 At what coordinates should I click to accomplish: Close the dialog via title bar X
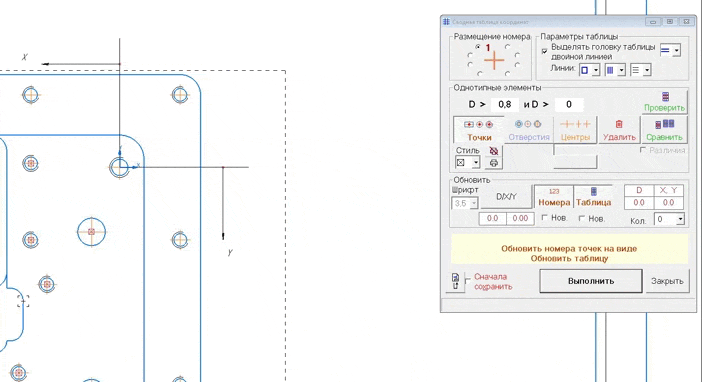(686, 21)
